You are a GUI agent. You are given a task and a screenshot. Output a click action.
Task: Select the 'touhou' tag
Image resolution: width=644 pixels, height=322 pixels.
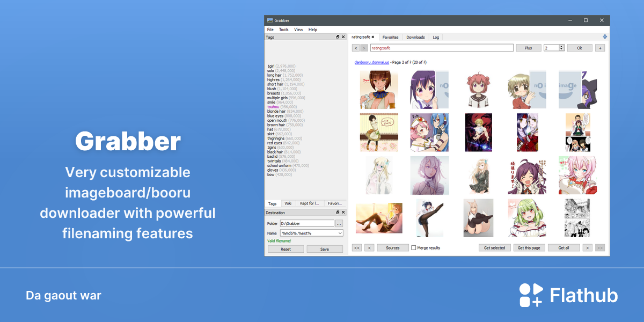(x=273, y=107)
